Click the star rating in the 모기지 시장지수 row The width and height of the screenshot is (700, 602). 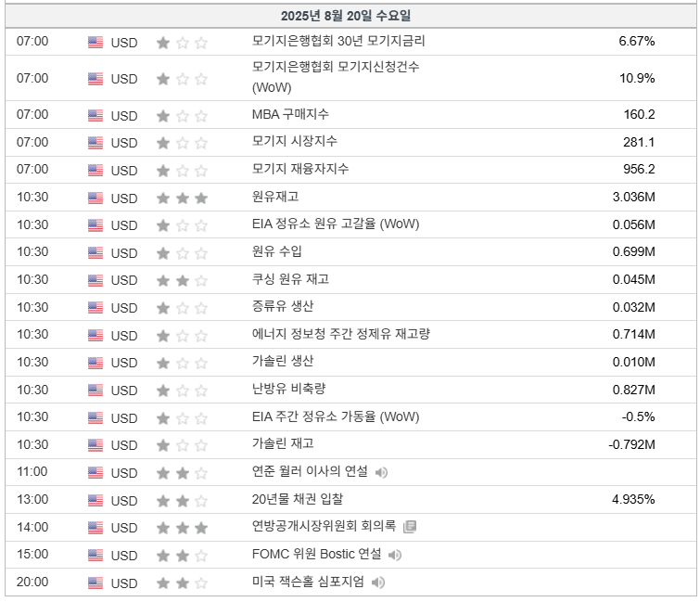tap(182, 143)
